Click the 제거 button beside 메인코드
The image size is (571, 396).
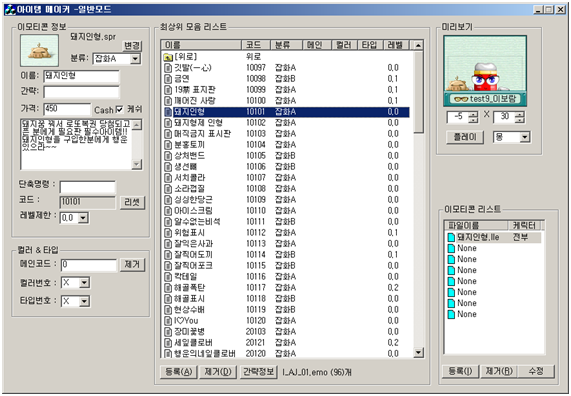132,264
